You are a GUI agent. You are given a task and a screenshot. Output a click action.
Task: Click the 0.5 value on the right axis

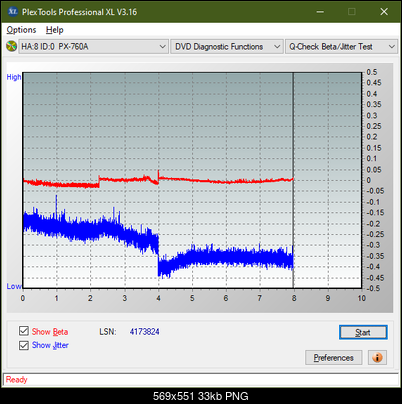coord(372,72)
